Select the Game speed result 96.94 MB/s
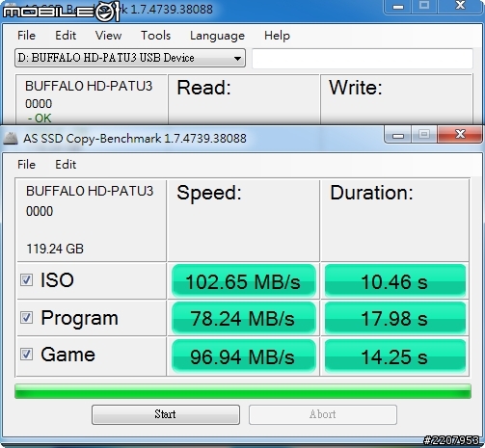Screen dimensions: 485x448 [x=244, y=356]
